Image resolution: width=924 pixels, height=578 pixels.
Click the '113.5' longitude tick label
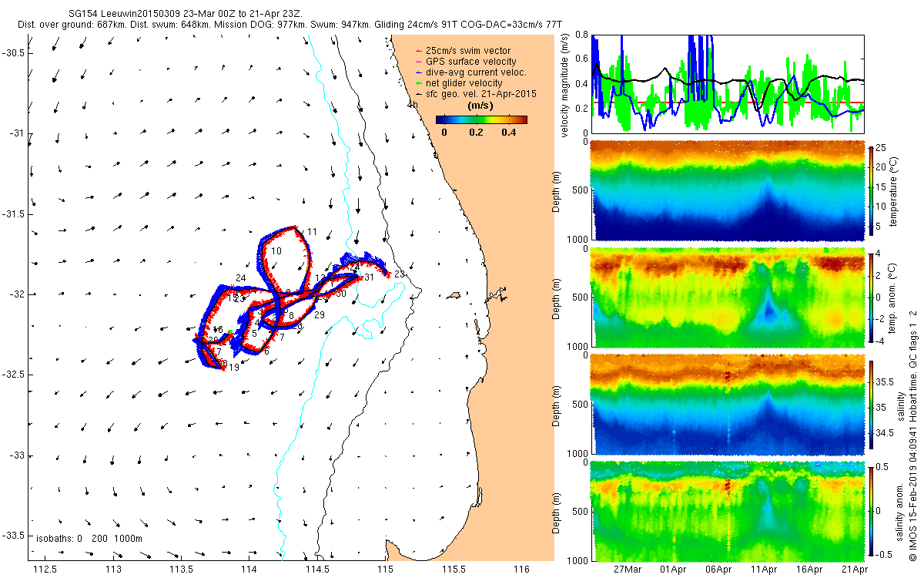(181, 570)
